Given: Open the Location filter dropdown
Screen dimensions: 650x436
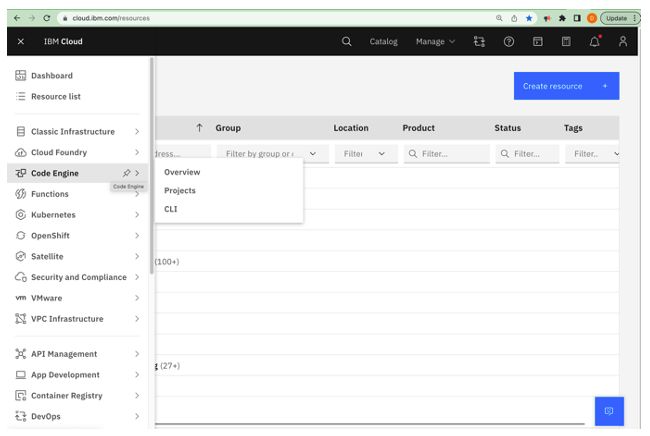Looking at the screenshot, I should pos(366,154).
